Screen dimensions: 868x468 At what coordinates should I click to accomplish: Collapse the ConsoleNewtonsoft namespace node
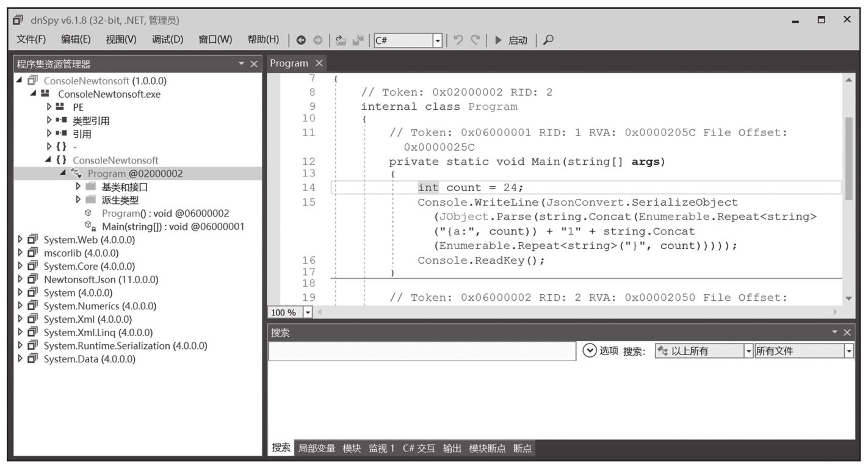point(48,160)
